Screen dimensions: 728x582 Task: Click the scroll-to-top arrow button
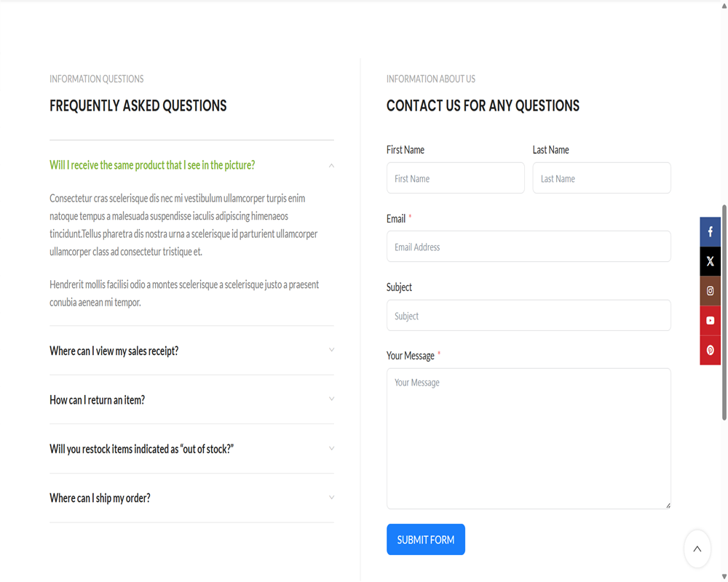697,549
